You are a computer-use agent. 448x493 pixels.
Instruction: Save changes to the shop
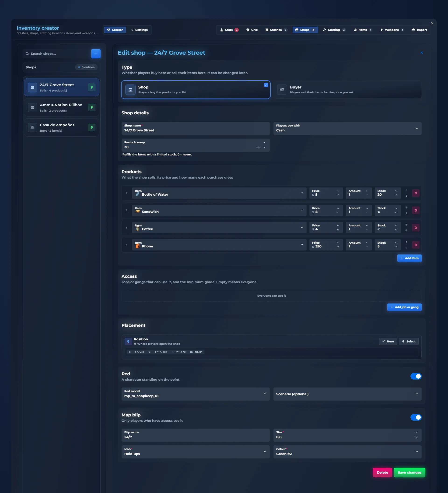409,472
